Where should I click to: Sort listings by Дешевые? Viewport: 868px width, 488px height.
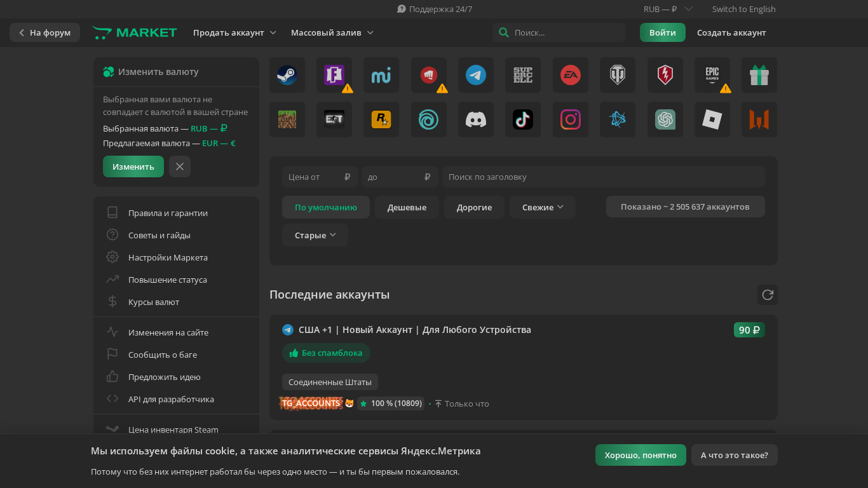(407, 207)
